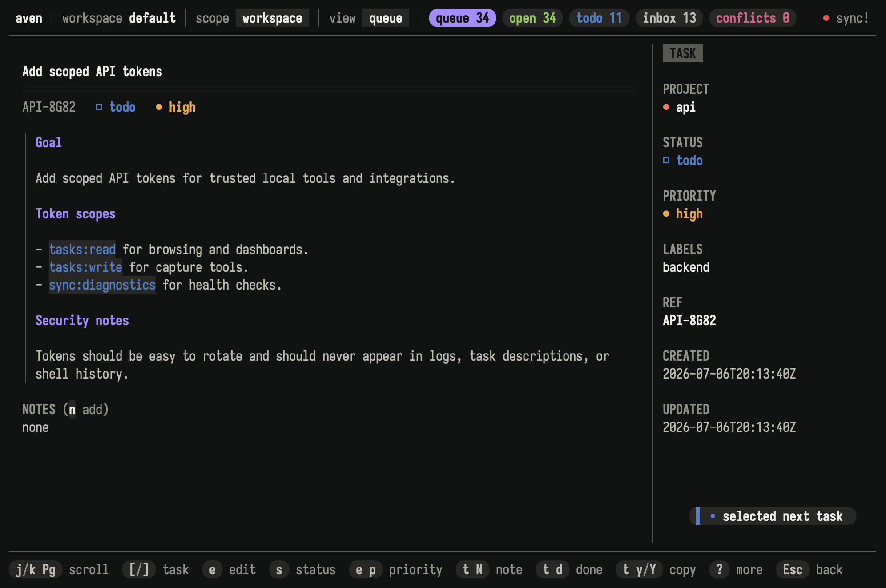Click the Token scopes heading

(76, 214)
